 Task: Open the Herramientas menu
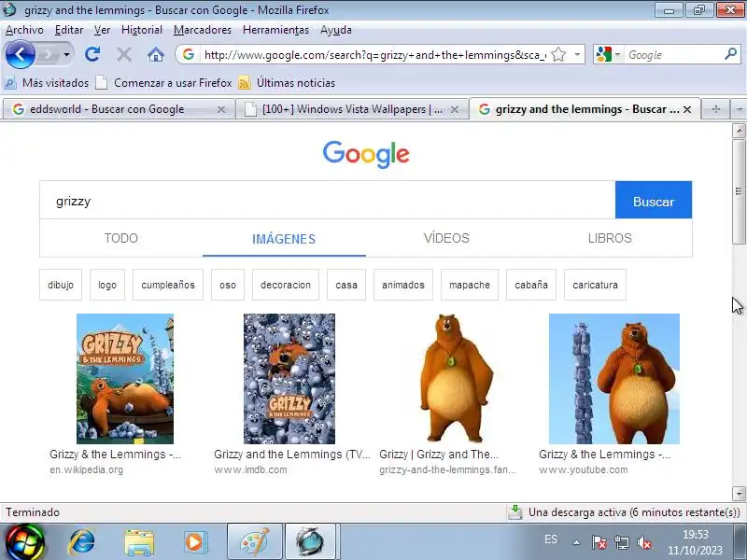[x=275, y=30]
